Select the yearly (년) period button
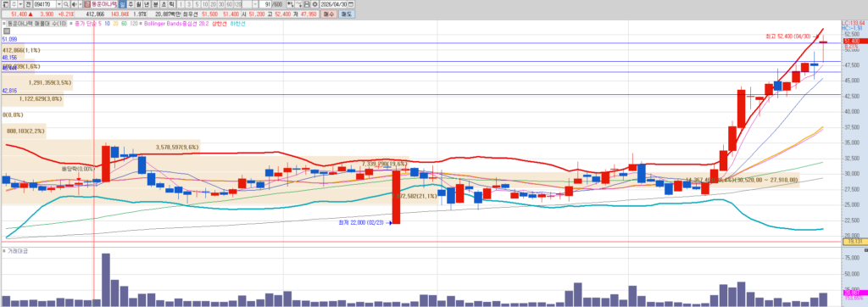Screen dimensions: 868x307 point(146,4)
